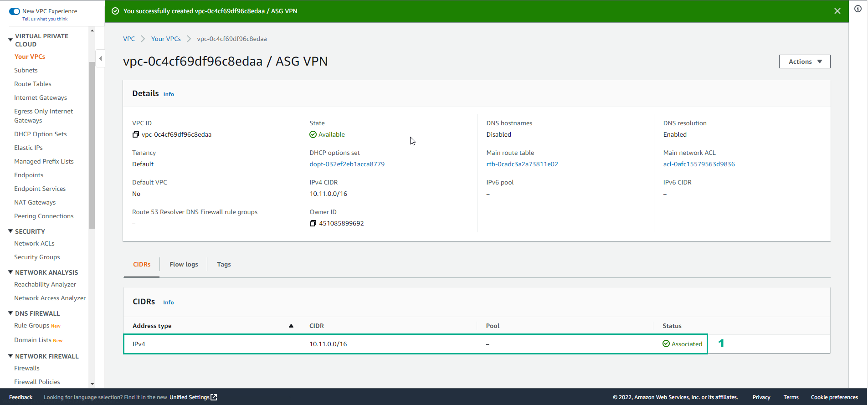Image resolution: width=868 pixels, height=405 pixels.
Task: Open DHCP Option Sets in the sidebar
Action: click(41, 134)
